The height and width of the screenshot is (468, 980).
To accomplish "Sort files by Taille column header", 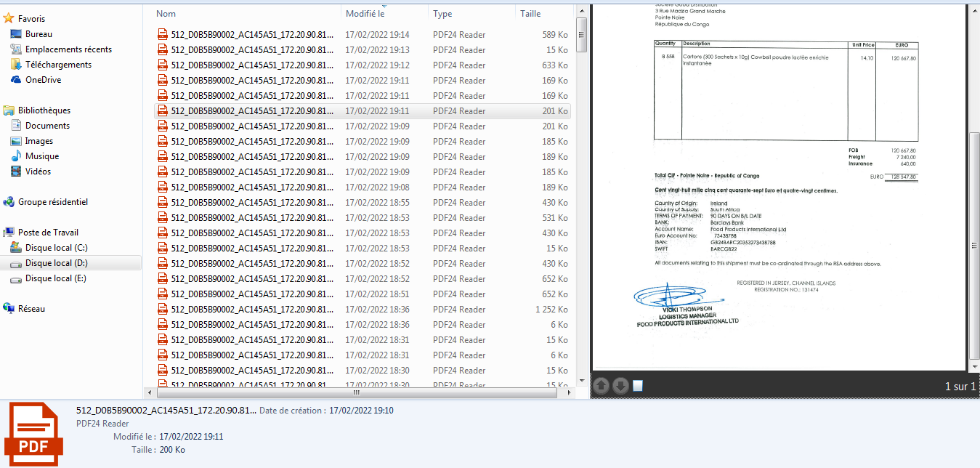I will tap(530, 14).
